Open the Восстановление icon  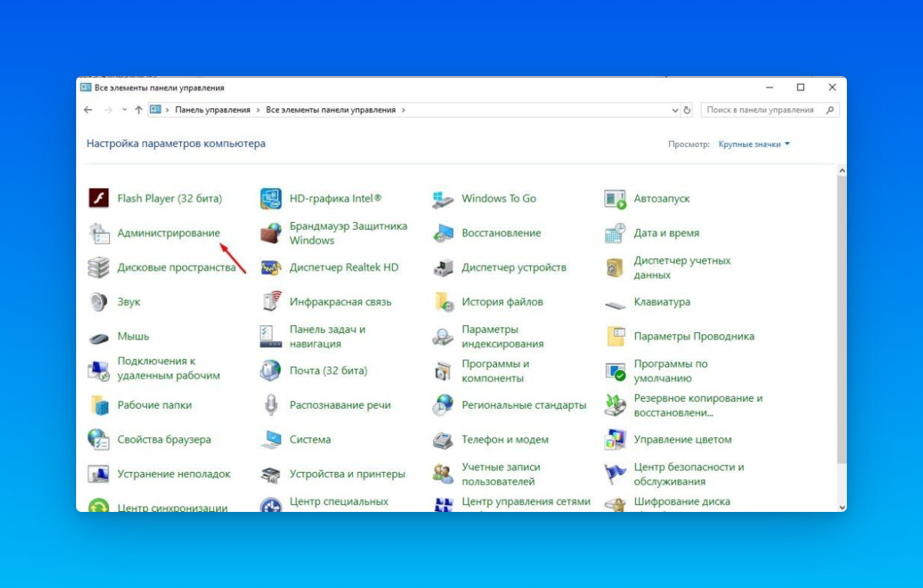[x=443, y=233]
